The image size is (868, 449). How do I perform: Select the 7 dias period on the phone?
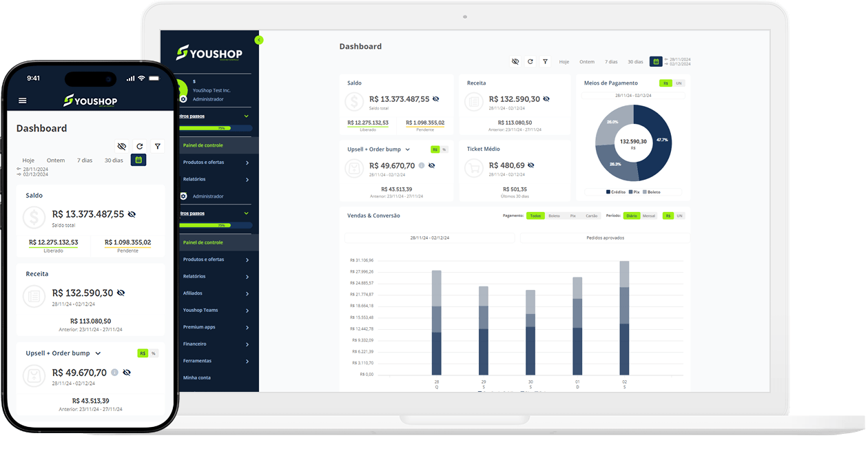[85, 160]
